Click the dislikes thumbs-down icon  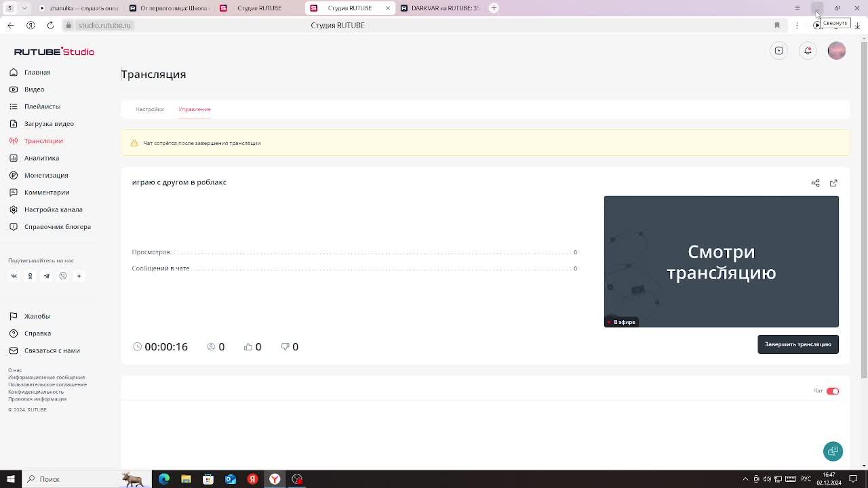click(285, 346)
